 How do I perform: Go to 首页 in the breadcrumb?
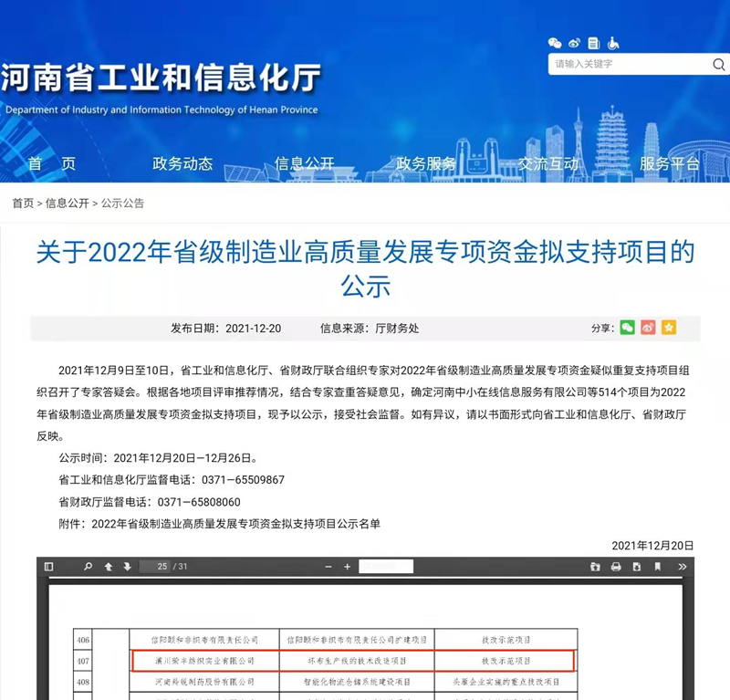click(23, 204)
